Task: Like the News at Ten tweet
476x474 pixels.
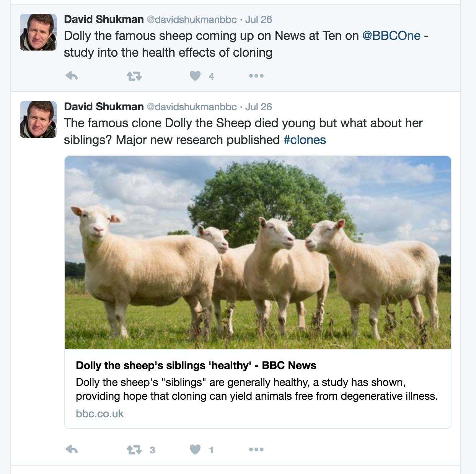Action: coord(195,76)
